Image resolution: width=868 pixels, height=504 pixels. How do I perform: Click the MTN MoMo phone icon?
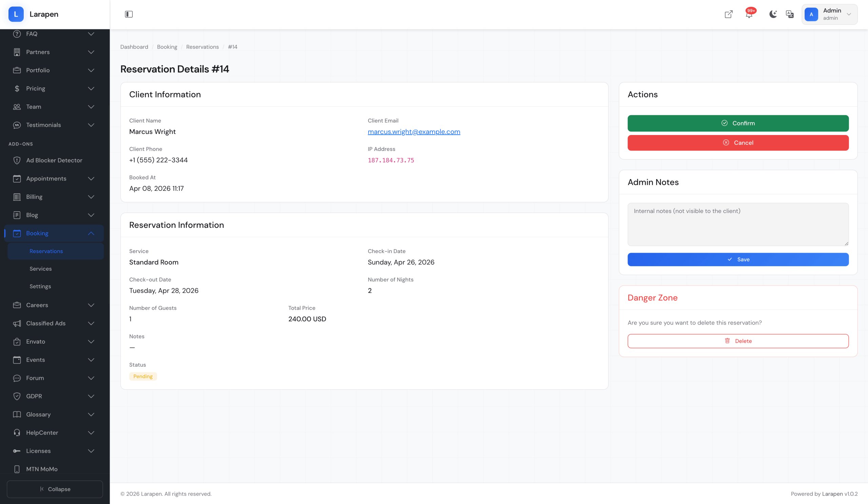17,469
